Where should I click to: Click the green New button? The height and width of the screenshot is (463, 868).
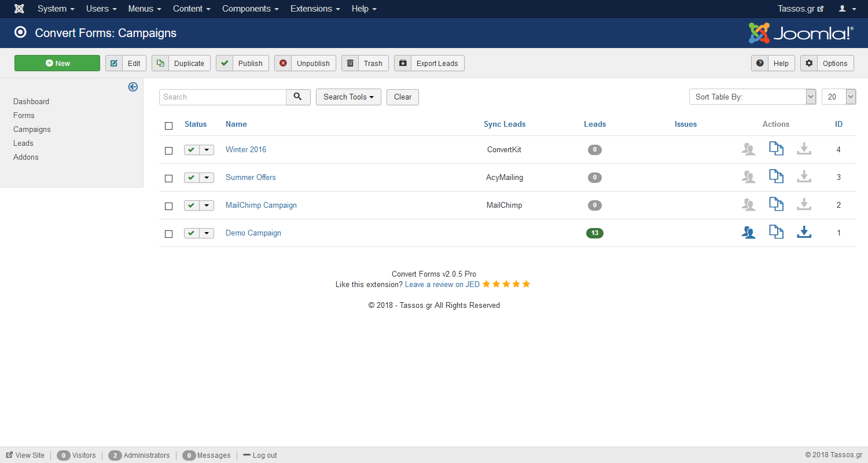pyautogui.click(x=57, y=63)
